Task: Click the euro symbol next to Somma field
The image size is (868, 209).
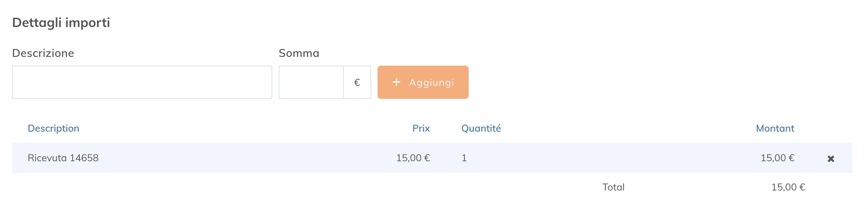Action: click(357, 82)
